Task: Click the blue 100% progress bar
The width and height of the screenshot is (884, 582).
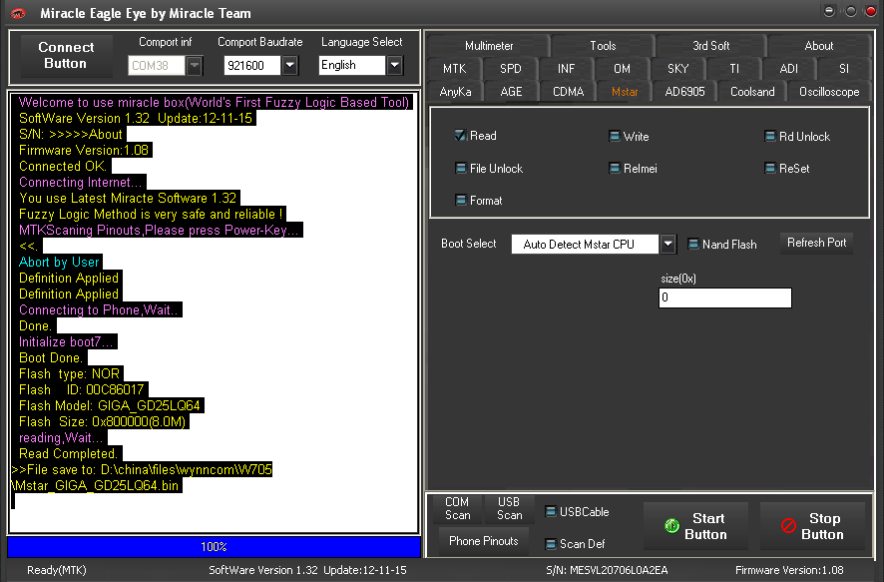Action: point(214,546)
